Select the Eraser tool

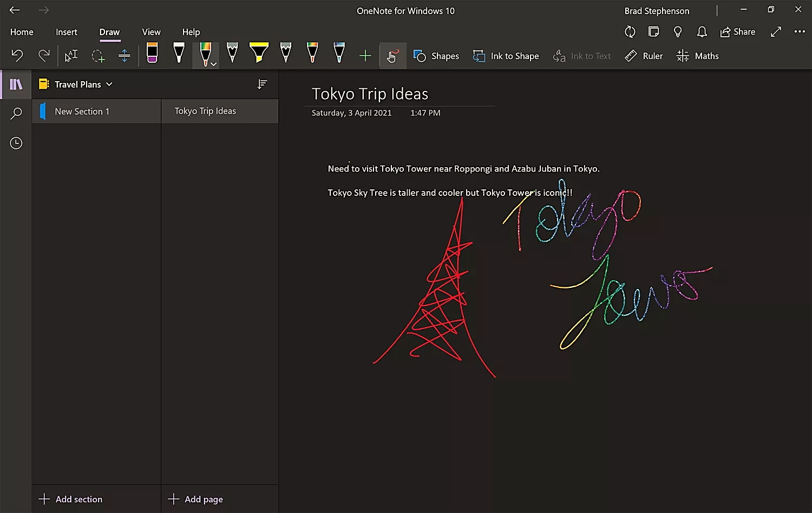coord(152,54)
